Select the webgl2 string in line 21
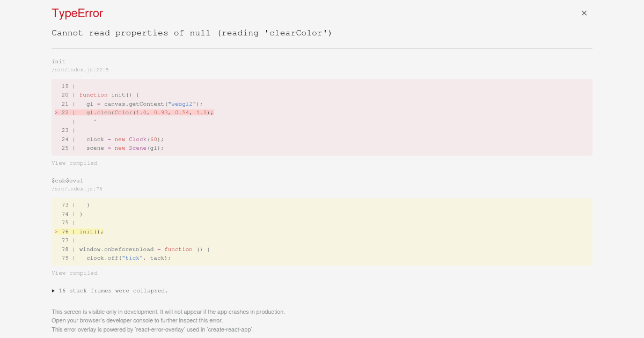Viewport: 644px width, 338px height. point(181,104)
